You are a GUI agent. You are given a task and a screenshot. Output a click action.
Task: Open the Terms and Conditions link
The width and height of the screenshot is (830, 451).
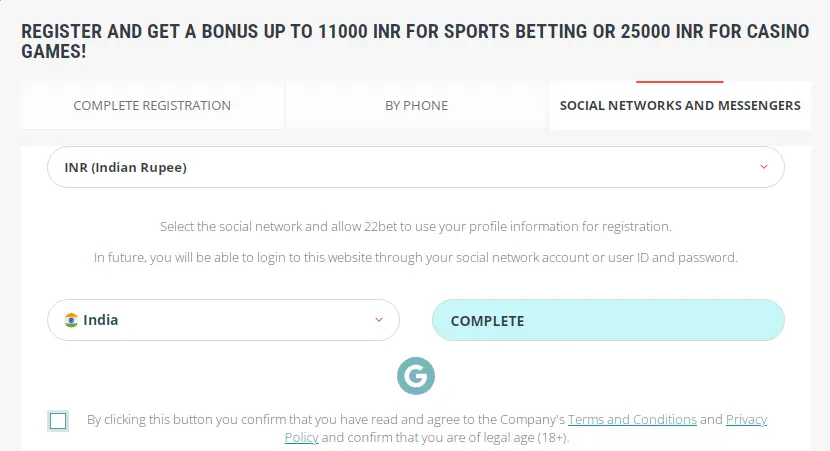click(x=632, y=420)
